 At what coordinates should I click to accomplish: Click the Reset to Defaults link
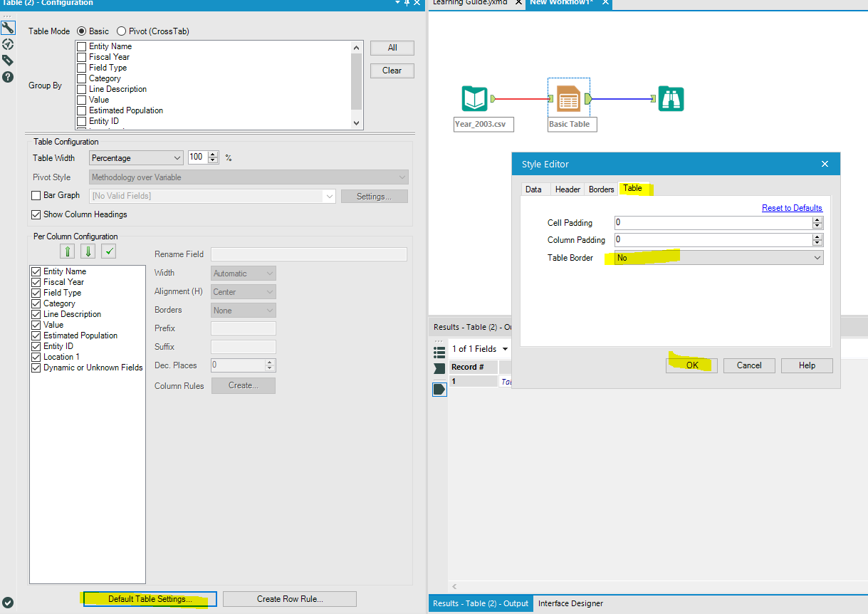tap(792, 207)
